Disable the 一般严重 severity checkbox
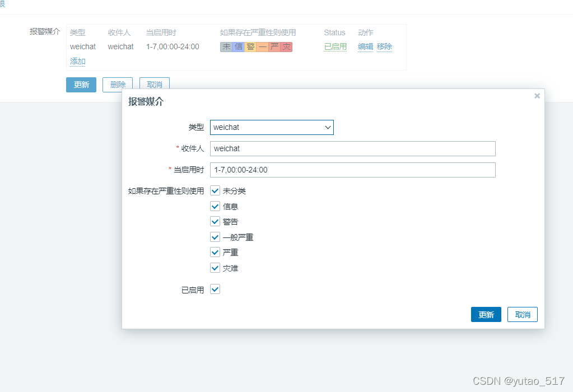This screenshot has height=392, width=573. click(215, 237)
